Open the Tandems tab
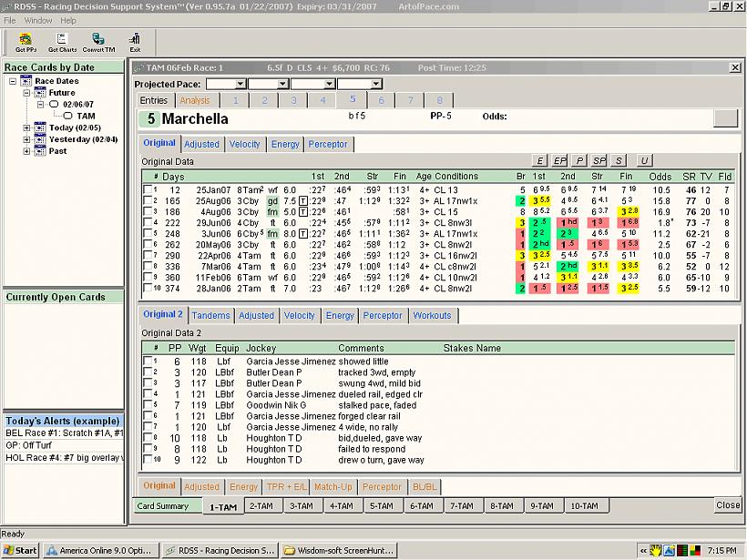Viewport: 747px width, 560px height. [210, 315]
